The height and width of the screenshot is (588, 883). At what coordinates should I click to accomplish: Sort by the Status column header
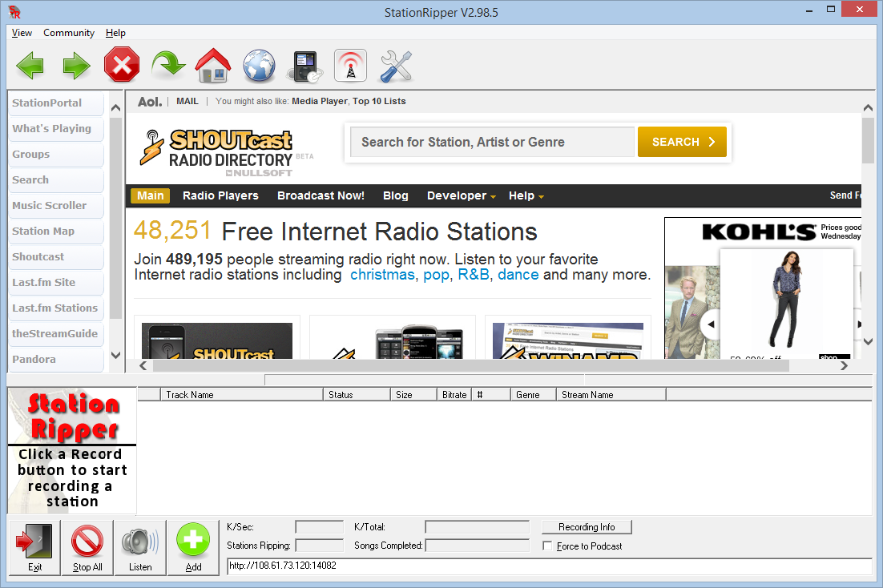tap(357, 395)
